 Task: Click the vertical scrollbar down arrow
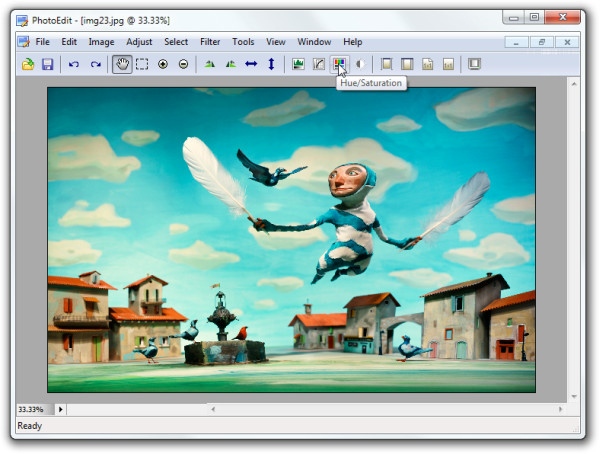coord(574,396)
